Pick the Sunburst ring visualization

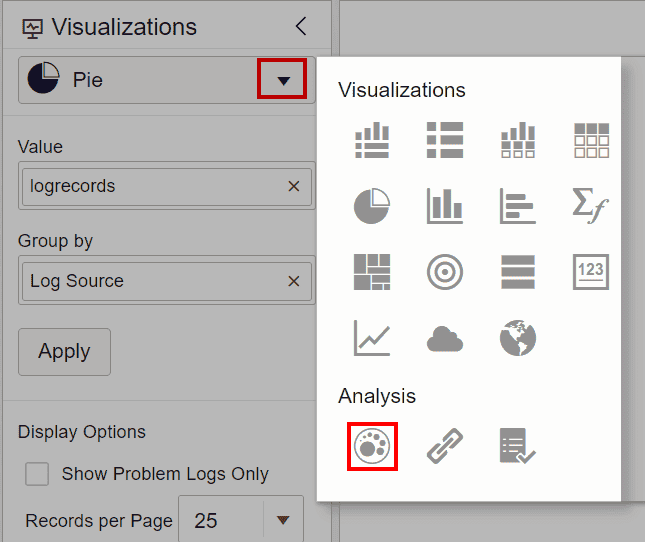coord(445,271)
